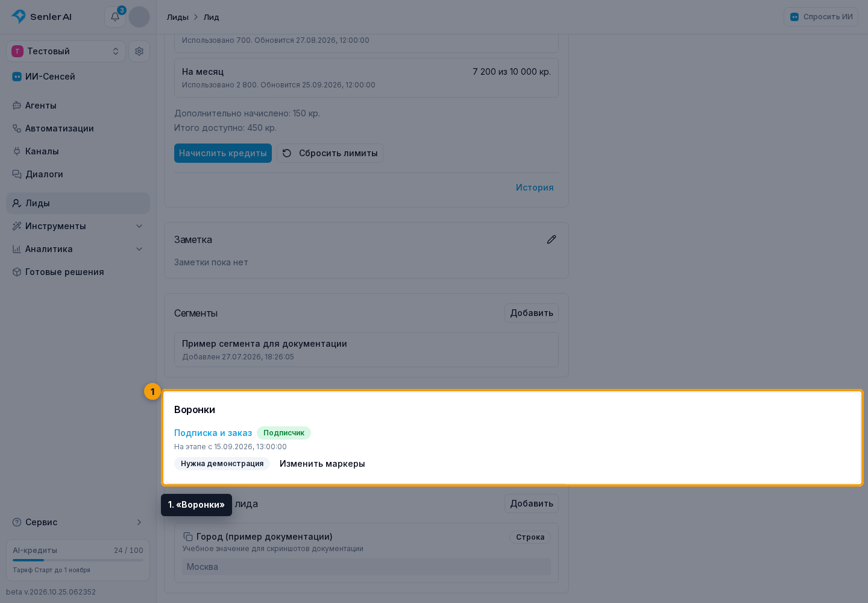Screen dimensions: 868x603
Task: Click Добавить in the Сегменты card
Action: point(532,313)
